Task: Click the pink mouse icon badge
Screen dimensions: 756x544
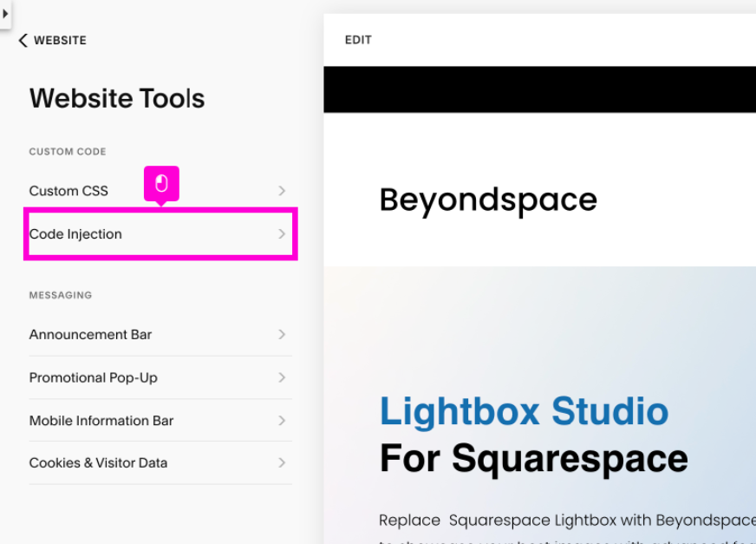Action: (x=161, y=183)
